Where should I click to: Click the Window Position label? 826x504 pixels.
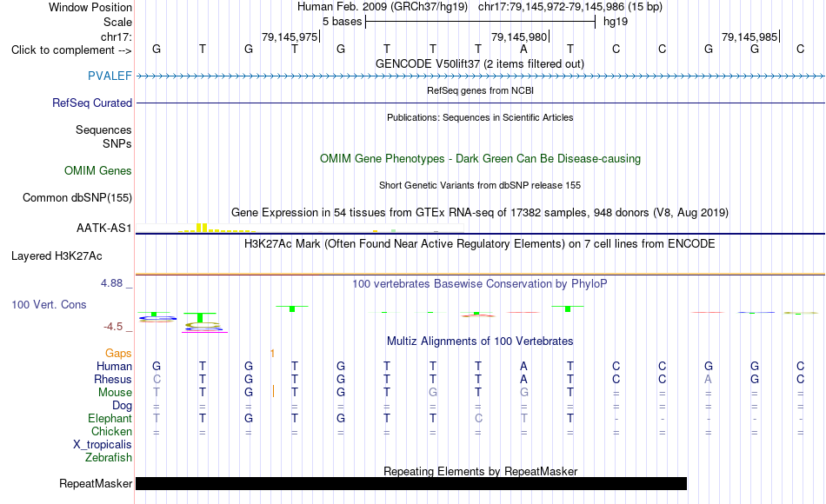90,7
